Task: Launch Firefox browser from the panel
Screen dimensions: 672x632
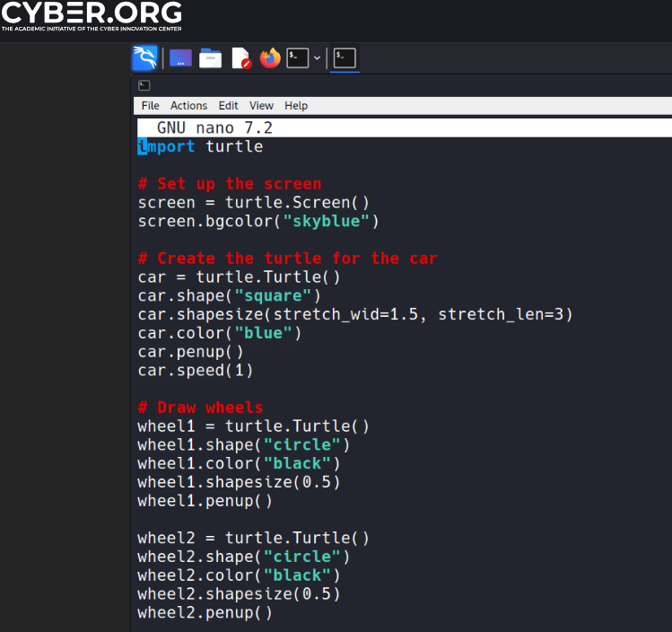Action: pyautogui.click(x=270, y=58)
